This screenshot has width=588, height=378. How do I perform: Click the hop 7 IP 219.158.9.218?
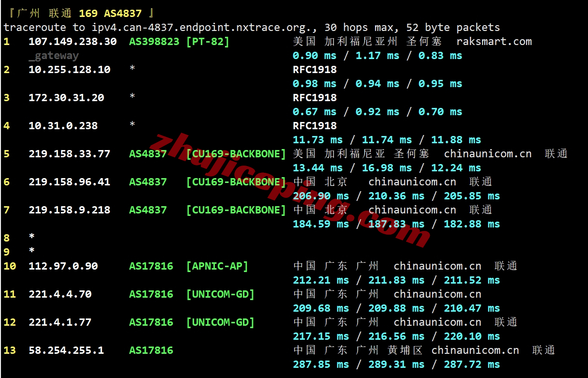point(69,210)
